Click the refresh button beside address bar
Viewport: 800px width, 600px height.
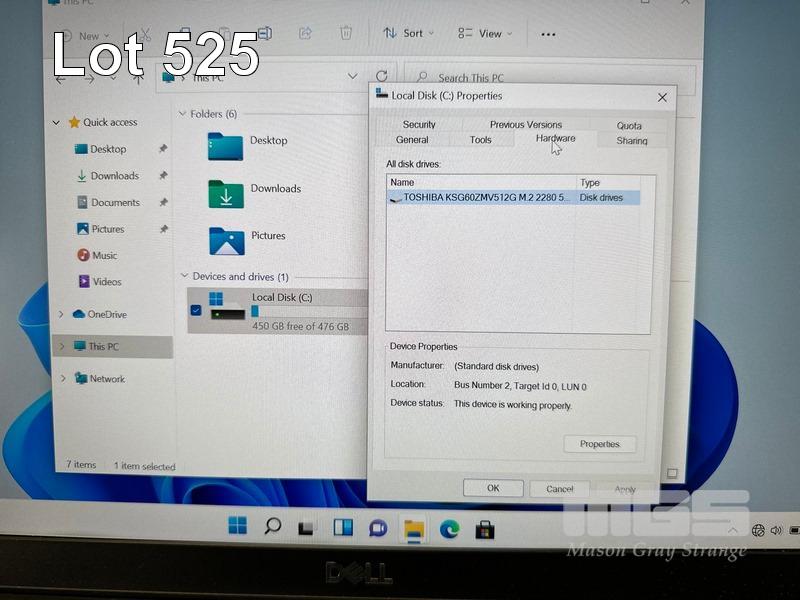381,76
